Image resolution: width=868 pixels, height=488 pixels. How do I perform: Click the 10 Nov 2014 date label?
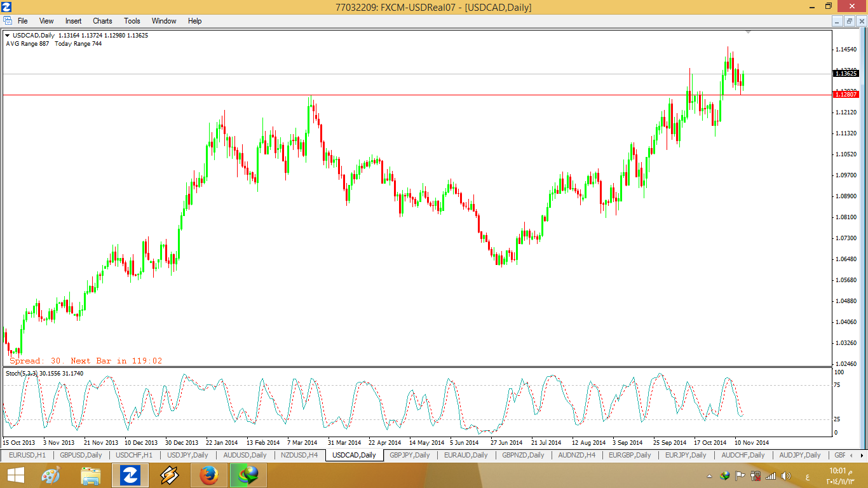click(x=752, y=442)
